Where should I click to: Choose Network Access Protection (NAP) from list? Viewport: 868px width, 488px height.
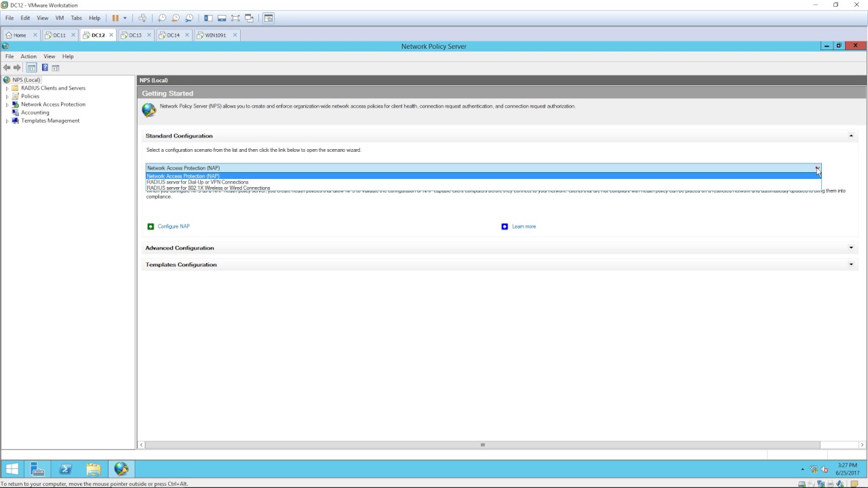484,176
